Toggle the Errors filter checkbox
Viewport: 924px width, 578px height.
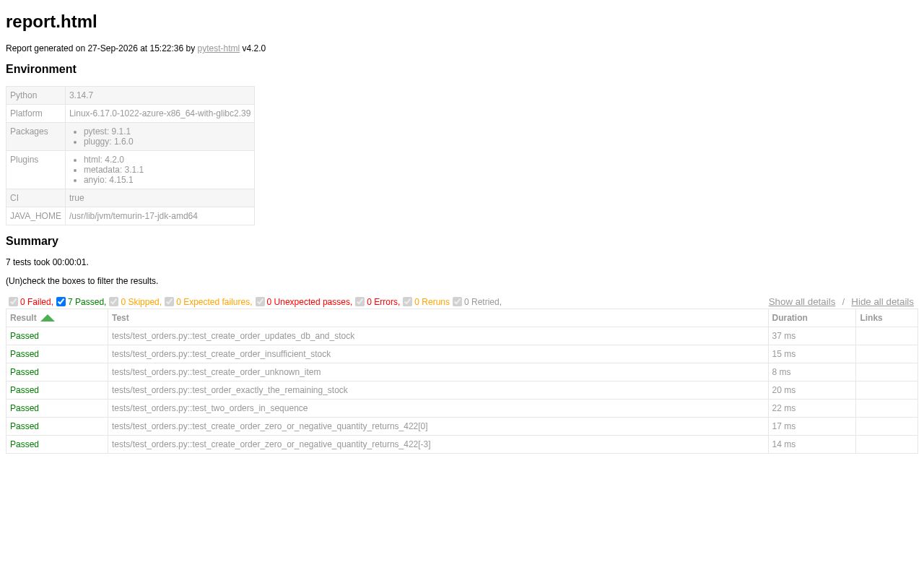(x=359, y=302)
